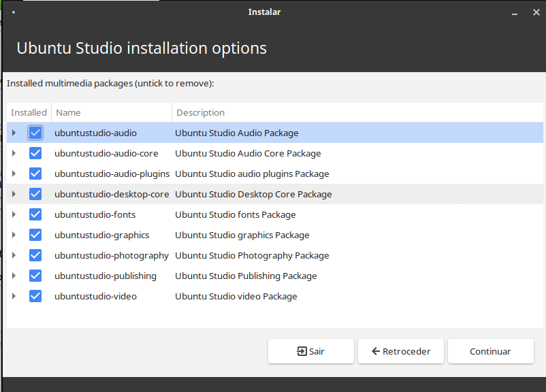This screenshot has height=392, width=546.
Task: Select the ubuntustudio-fonts package name
Action: click(95, 215)
